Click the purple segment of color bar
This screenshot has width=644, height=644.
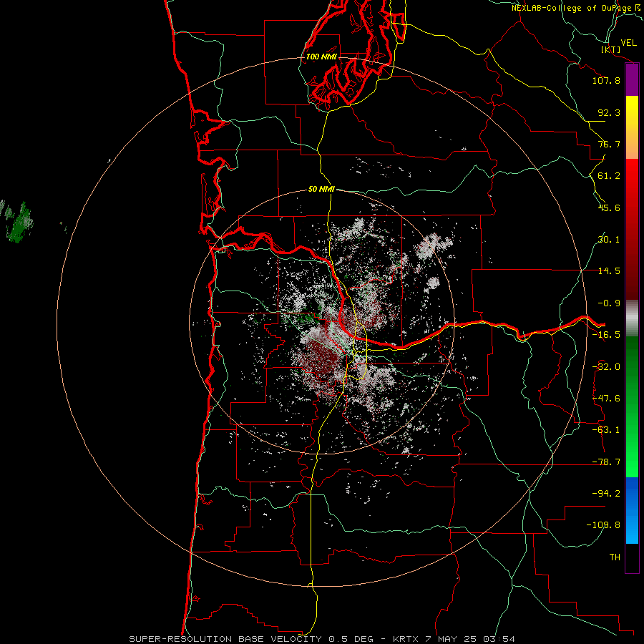pos(632,80)
